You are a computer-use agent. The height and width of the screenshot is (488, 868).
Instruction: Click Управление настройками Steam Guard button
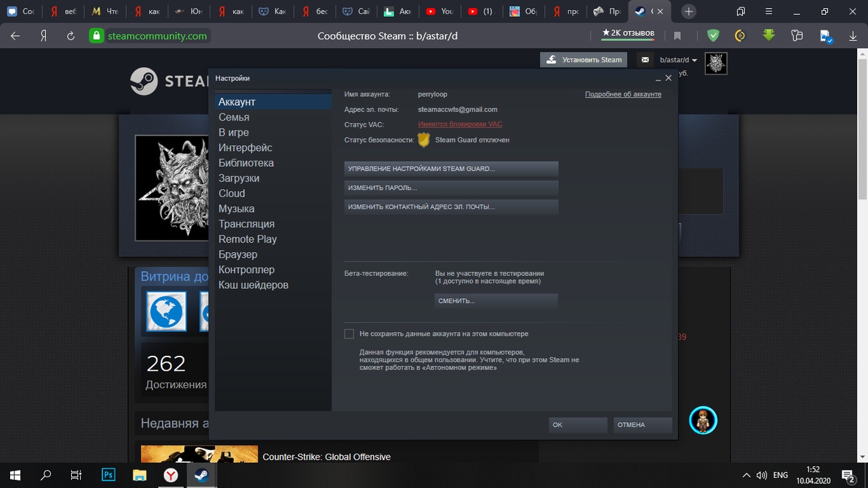click(x=451, y=169)
